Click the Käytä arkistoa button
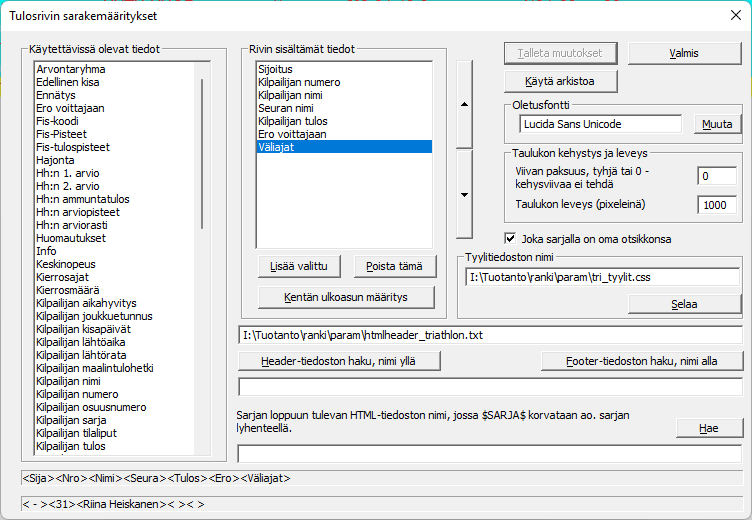The width and height of the screenshot is (752, 520). 559,80
